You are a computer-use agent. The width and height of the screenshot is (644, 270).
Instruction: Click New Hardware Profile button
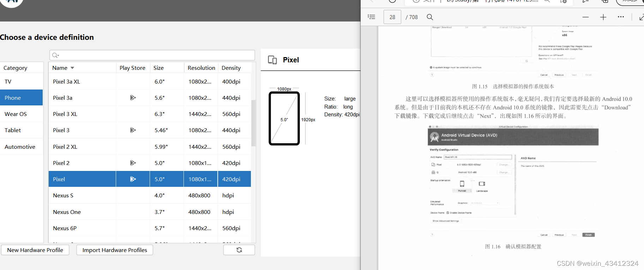pos(35,250)
